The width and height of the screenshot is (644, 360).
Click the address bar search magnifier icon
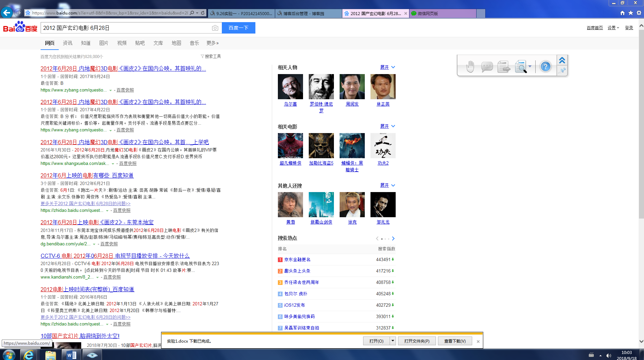[x=192, y=13]
